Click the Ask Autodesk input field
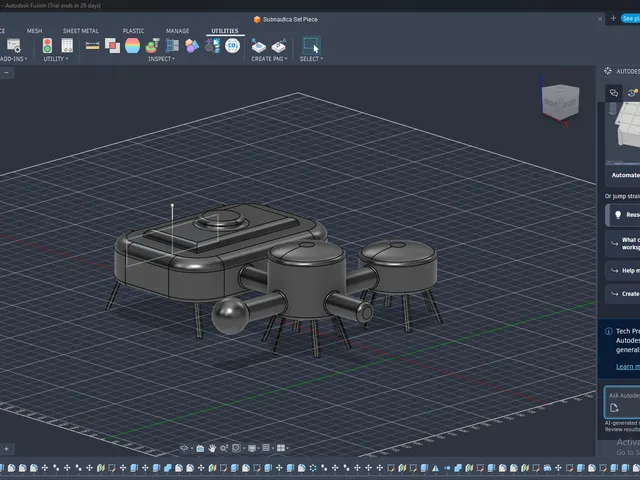640x480 pixels. [x=622, y=402]
